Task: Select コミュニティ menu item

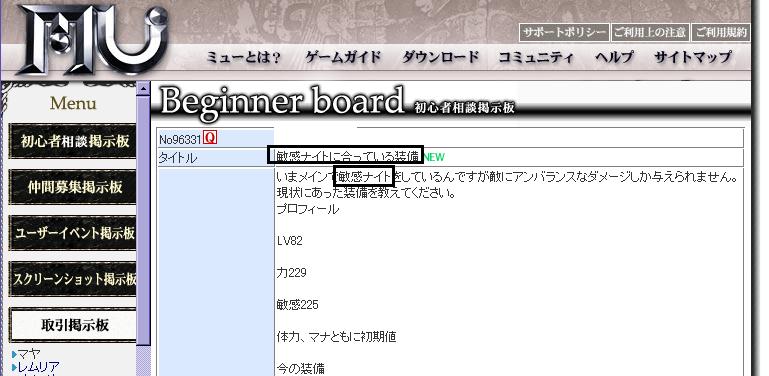Action: point(536,58)
